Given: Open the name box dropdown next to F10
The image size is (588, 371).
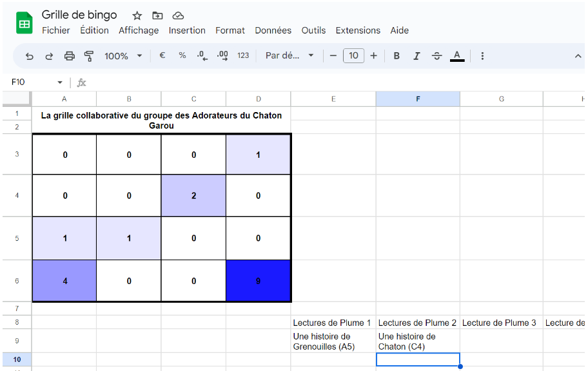Looking at the screenshot, I should pyautogui.click(x=59, y=82).
